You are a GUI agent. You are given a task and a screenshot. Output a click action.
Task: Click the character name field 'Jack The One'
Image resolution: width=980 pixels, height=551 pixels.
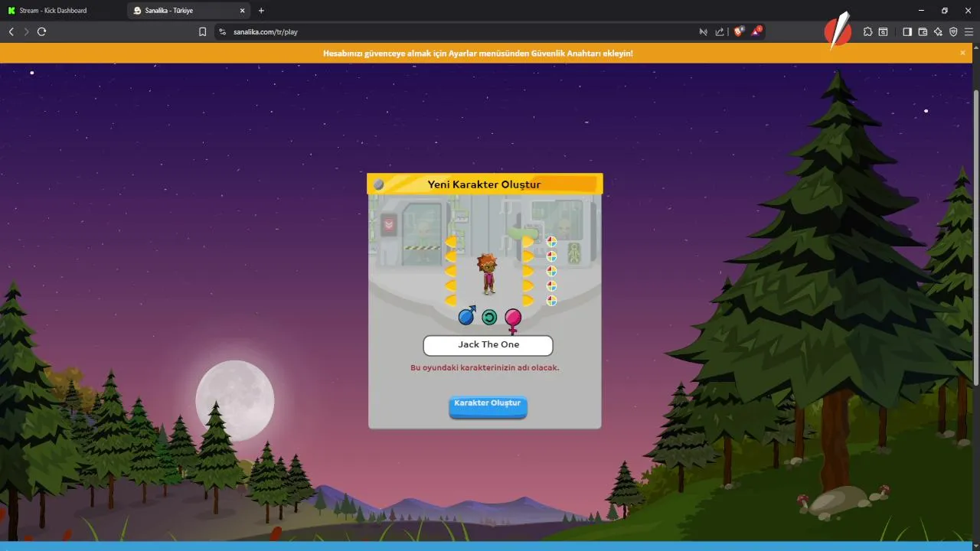[x=488, y=345]
